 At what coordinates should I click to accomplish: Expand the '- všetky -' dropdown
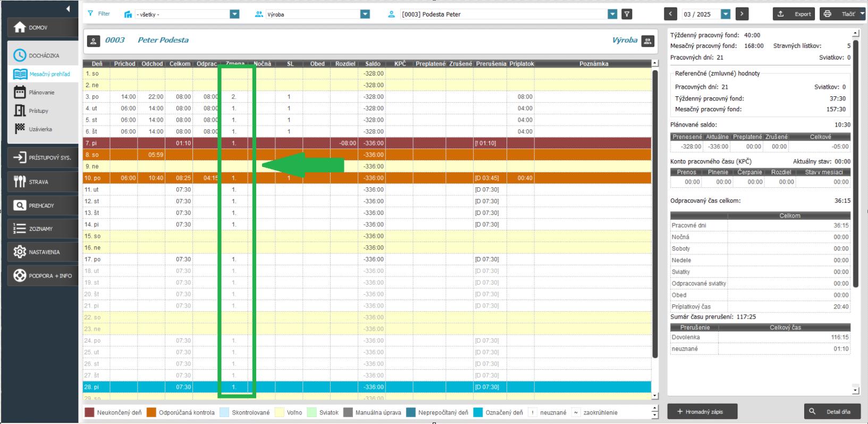click(234, 14)
